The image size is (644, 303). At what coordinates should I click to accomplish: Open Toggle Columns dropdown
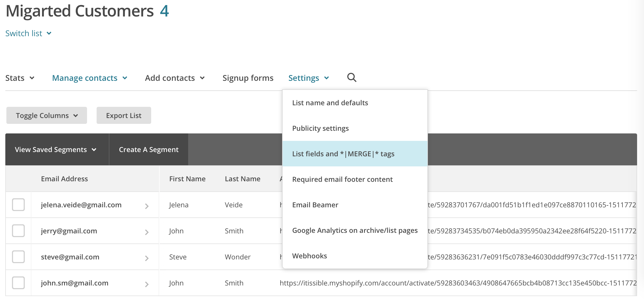(47, 115)
